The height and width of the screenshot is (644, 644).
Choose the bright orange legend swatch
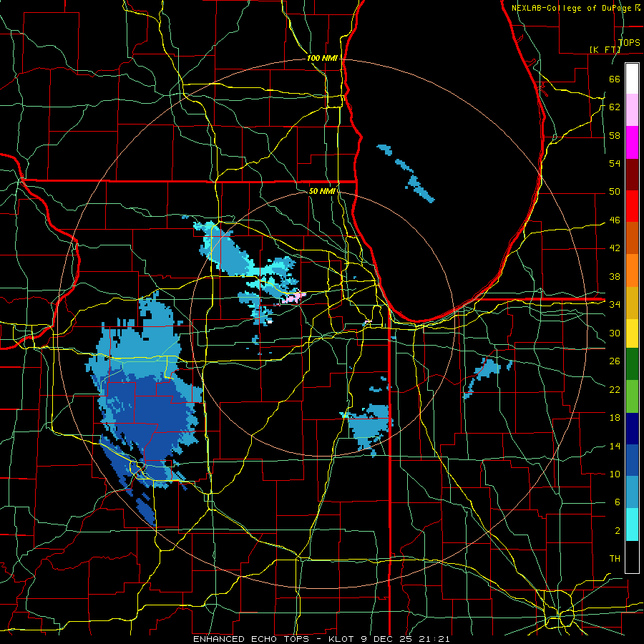[632, 270]
